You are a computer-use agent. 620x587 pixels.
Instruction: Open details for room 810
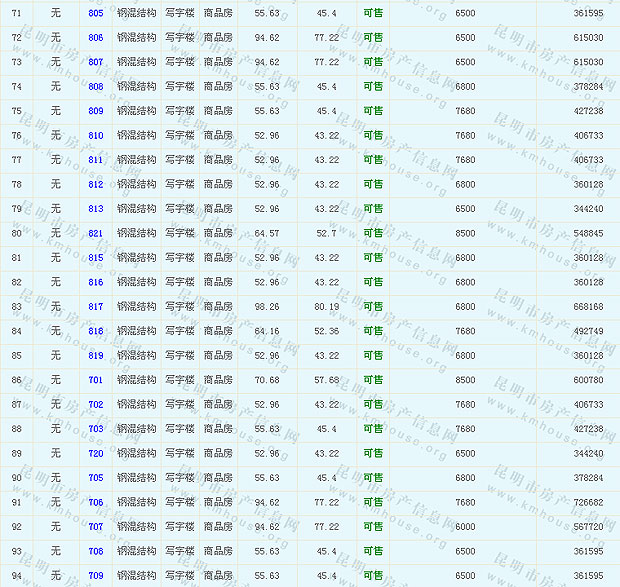(96, 135)
